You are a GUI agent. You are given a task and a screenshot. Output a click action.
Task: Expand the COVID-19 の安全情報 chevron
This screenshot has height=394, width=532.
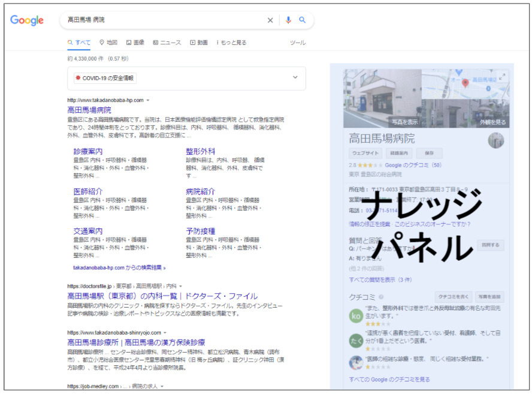pyautogui.click(x=295, y=77)
